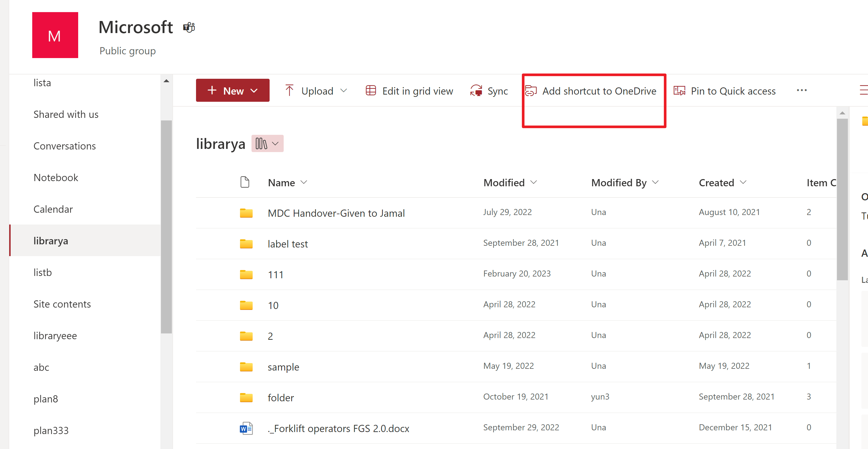Open the more commands ellipsis menu

pos(802,90)
